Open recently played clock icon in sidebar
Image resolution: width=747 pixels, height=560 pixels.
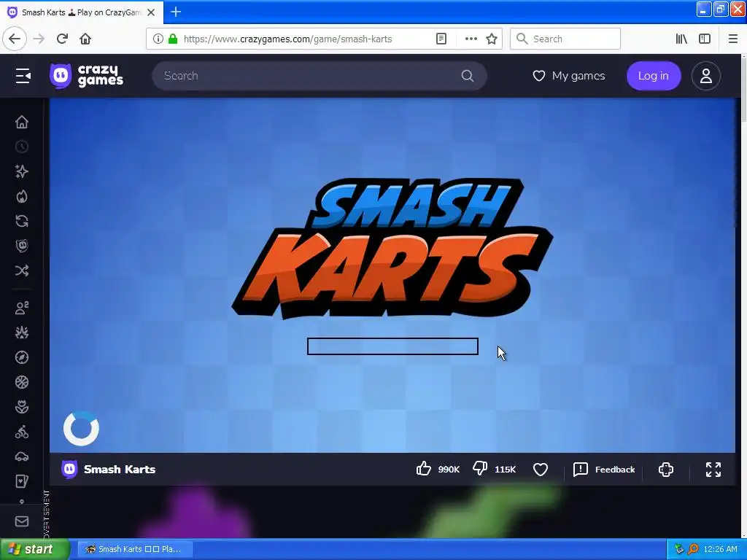pos(22,147)
